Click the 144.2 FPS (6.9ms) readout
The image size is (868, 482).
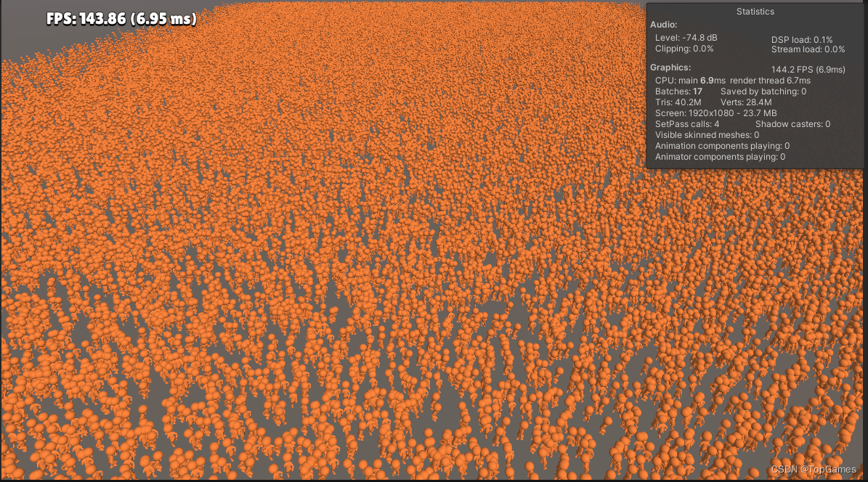(808, 70)
